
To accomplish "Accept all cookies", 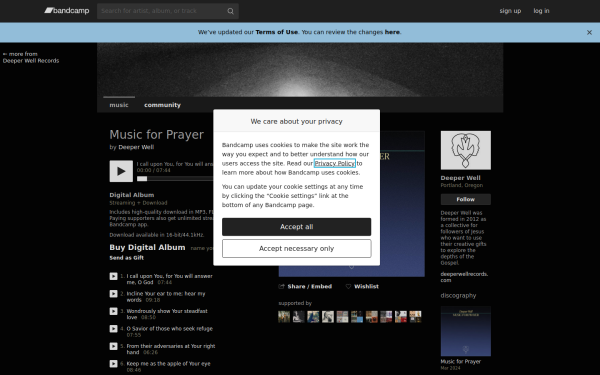I will [x=296, y=227].
